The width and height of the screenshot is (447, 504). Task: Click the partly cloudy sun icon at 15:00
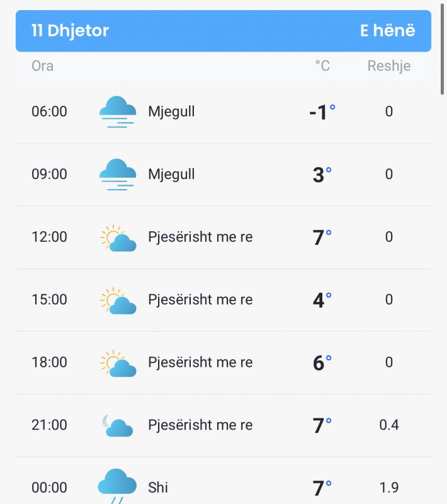click(118, 301)
